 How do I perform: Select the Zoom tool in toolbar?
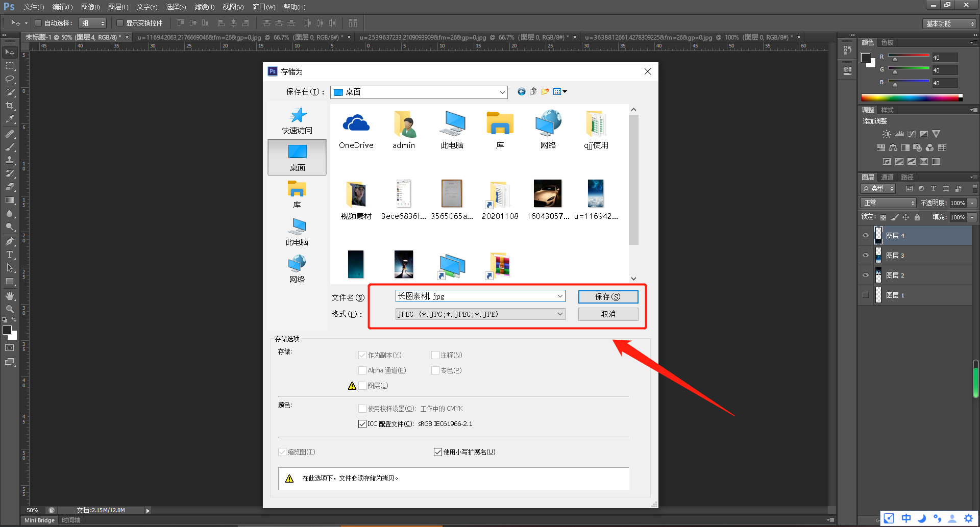tap(9, 309)
